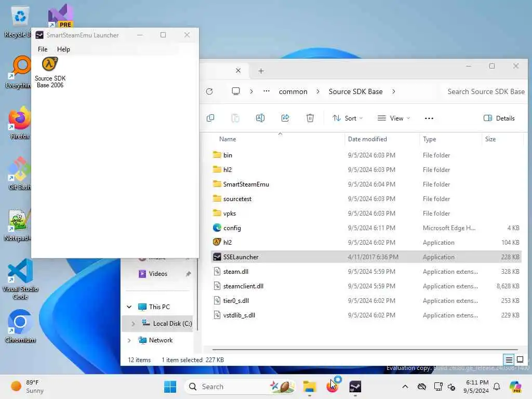Open Source SDK Base 2006 in the launcher

[x=50, y=73]
